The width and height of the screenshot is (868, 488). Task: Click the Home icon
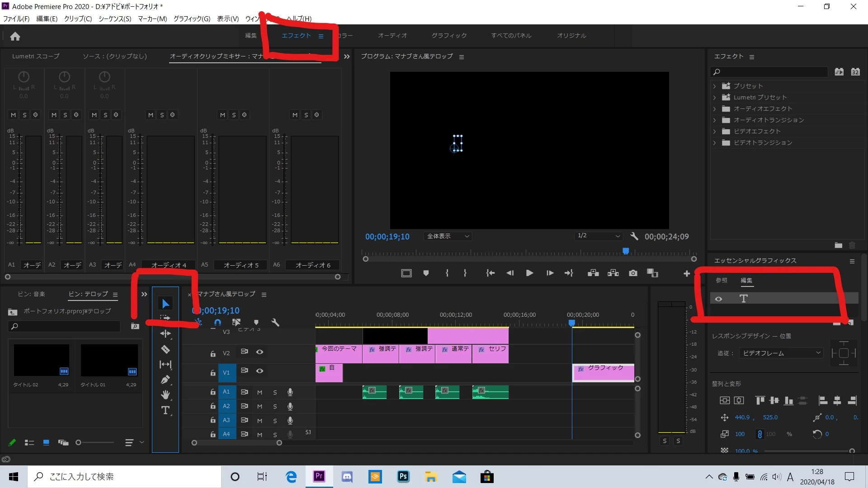point(15,36)
